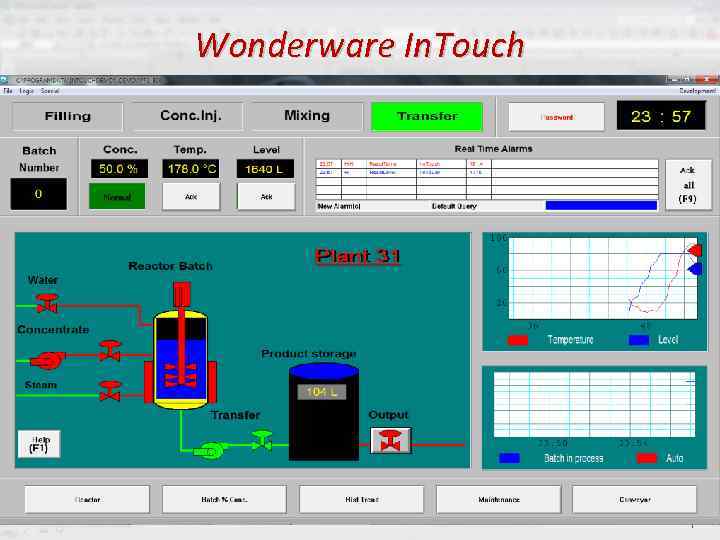Click the 104 L storage level readout
720x540 pixels.
321,392
